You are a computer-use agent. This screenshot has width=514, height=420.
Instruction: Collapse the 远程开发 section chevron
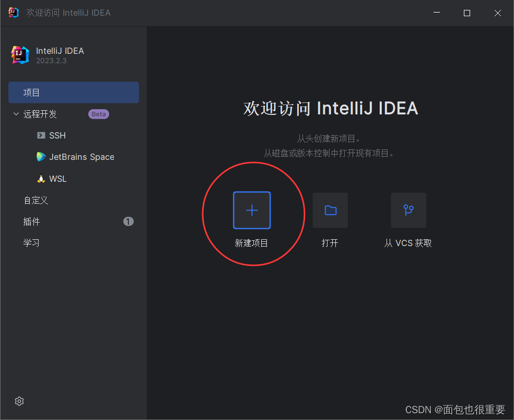(16, 114)
